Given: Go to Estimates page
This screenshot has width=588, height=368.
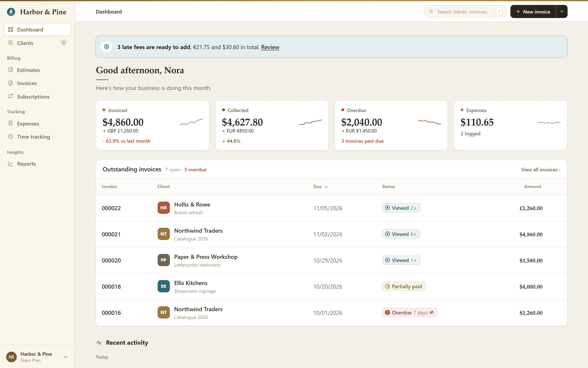Looking at the screenshot, I should pos(37,70).
